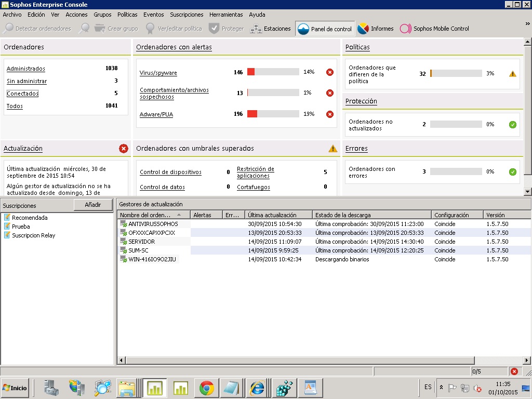Open the Todos computers link
Viewport: 532px width, 399px height.
(x=15, y=106)
